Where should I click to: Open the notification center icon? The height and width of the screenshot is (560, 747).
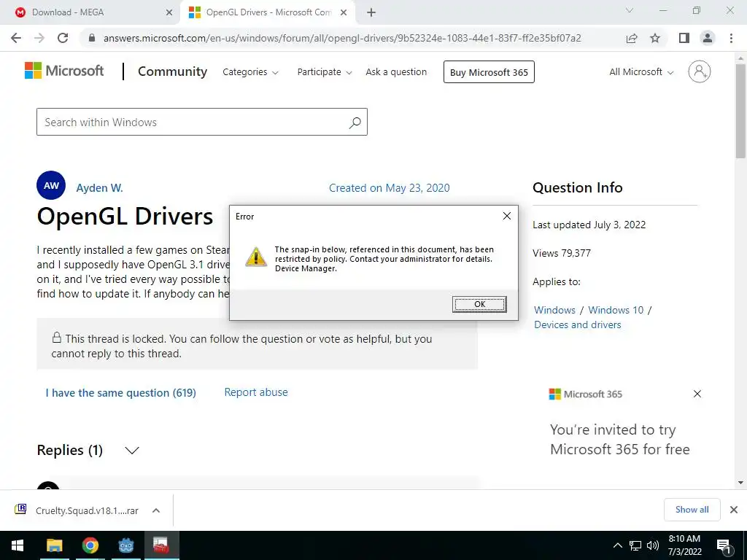coord(724,546)
